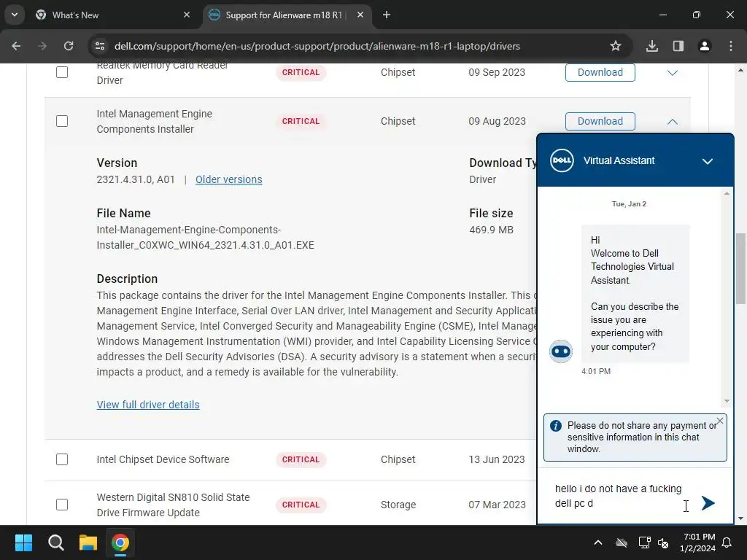Select the Intel Chipset Device Software checkbox
The image size is (747, 560).
coord(62,459)
